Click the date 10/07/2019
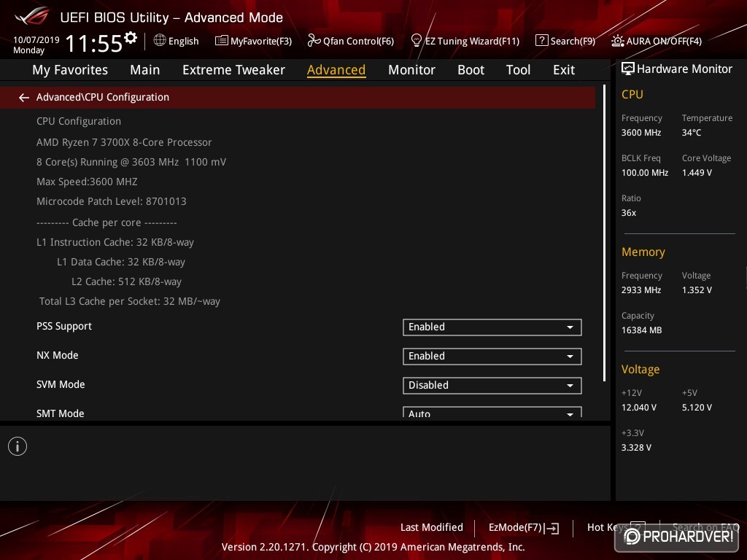 coord(36,40)
